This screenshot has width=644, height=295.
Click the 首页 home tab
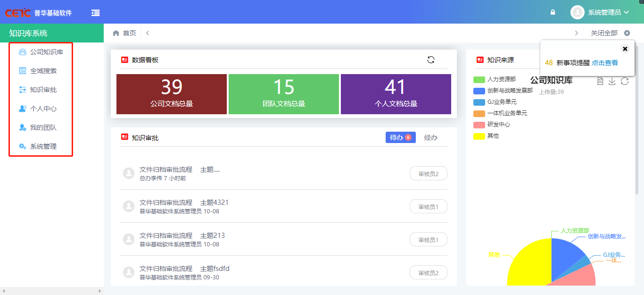click(x=124, y=33)
